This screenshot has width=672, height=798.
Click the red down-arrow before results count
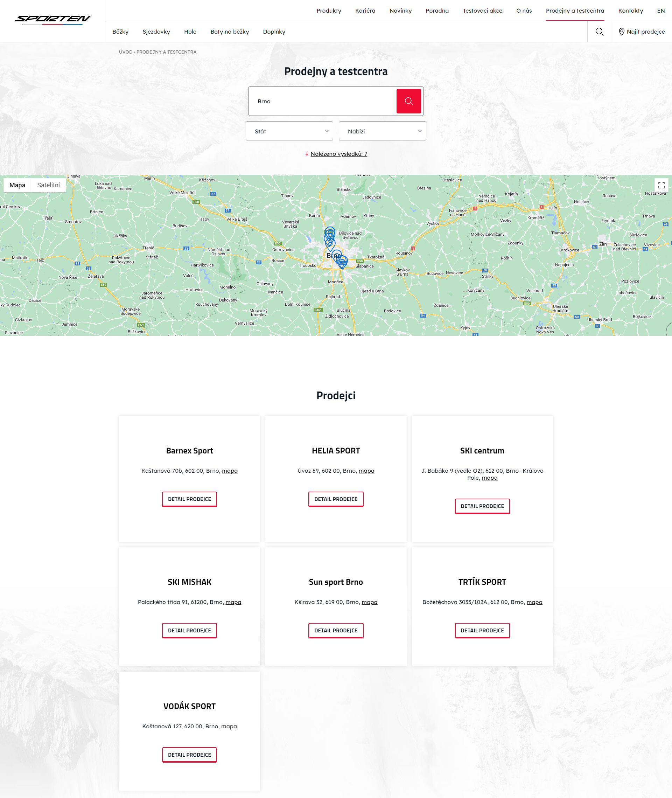coord(307,154)
